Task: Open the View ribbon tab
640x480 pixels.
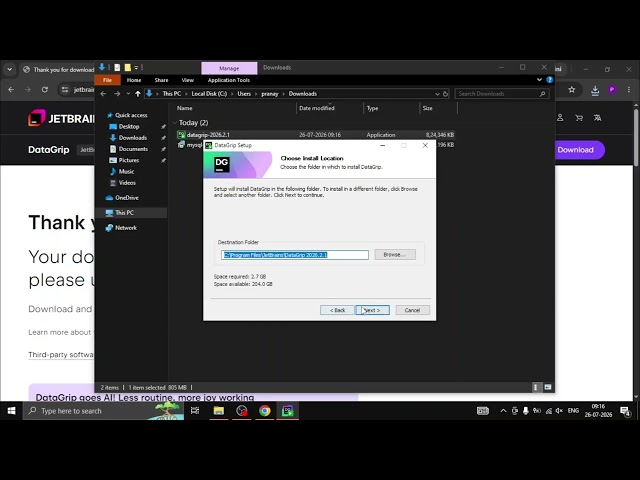Action: coord(188,80)
